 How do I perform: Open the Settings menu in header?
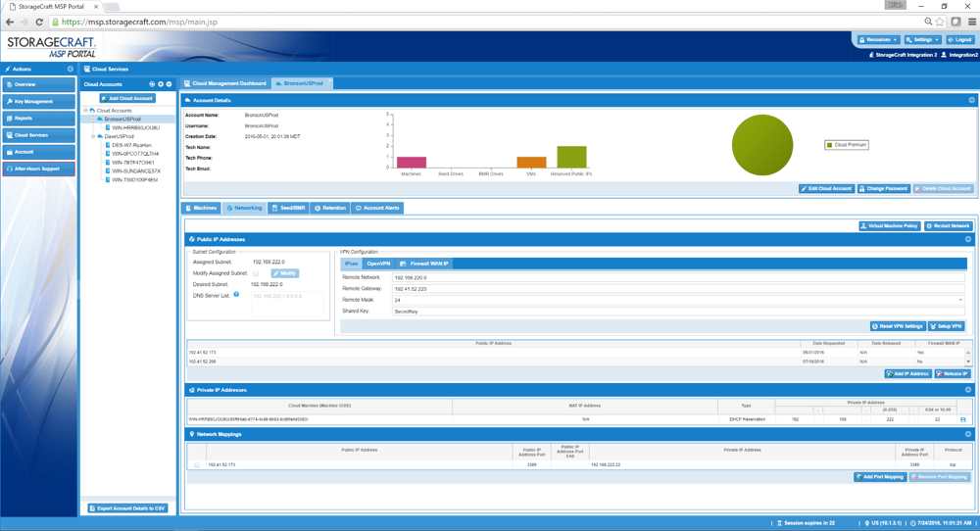tap(922, 39)
